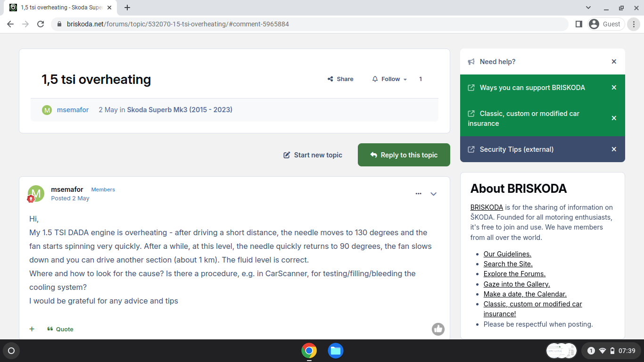Open the Files app in the shelf
The width and height of the screenshot is (644, 362).
[x=335, y=351]
